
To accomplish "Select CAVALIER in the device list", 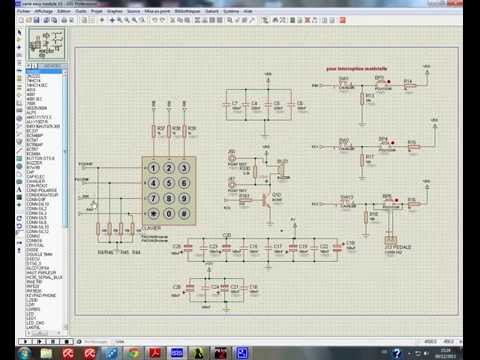I will point(35,181).
